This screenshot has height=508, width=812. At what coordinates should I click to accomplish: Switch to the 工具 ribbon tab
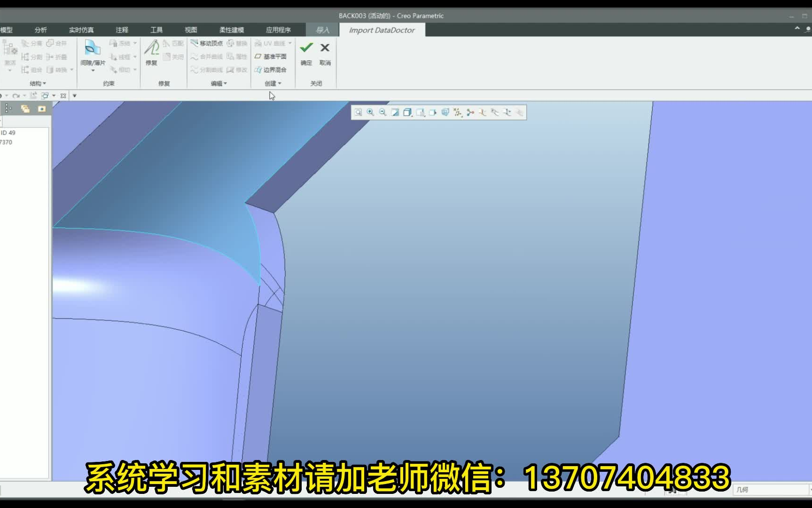(x=156, y=30)
